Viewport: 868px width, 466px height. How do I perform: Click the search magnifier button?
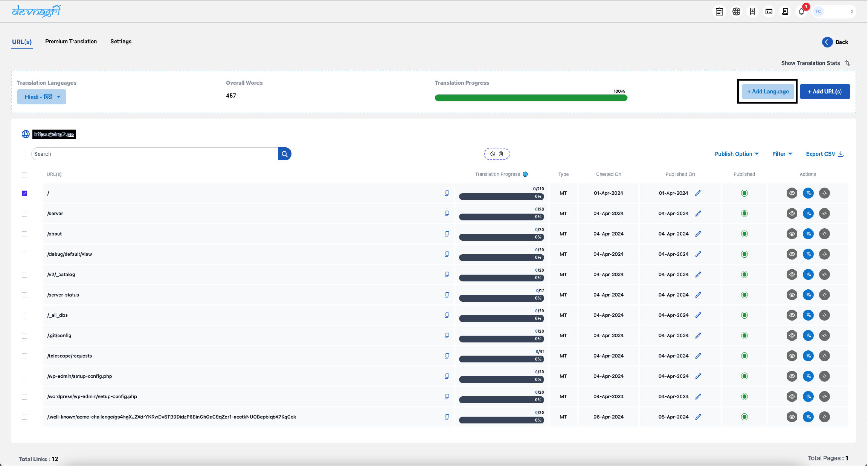pyautogui.click(x=285, y=154)
